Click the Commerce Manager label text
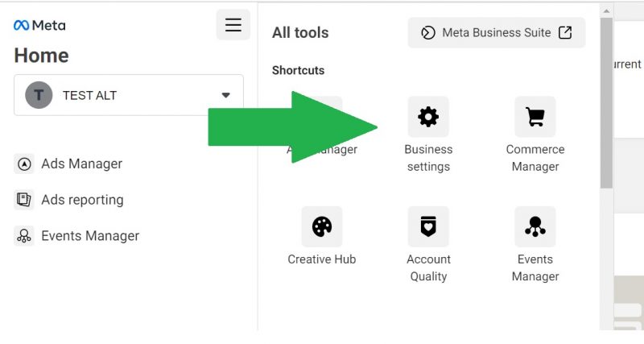This screenshot has height=344, width=644. pyautogui.click(x=535, y=158)
